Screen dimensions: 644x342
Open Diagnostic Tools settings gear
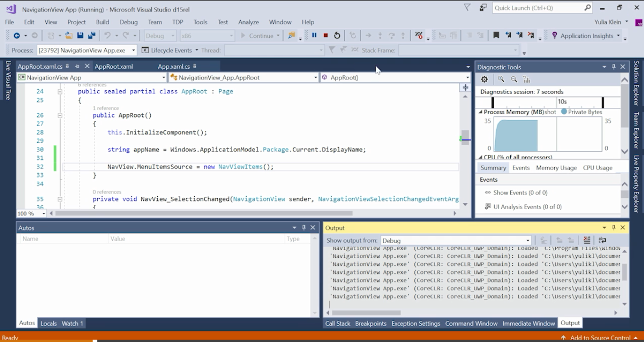point(484,79)
